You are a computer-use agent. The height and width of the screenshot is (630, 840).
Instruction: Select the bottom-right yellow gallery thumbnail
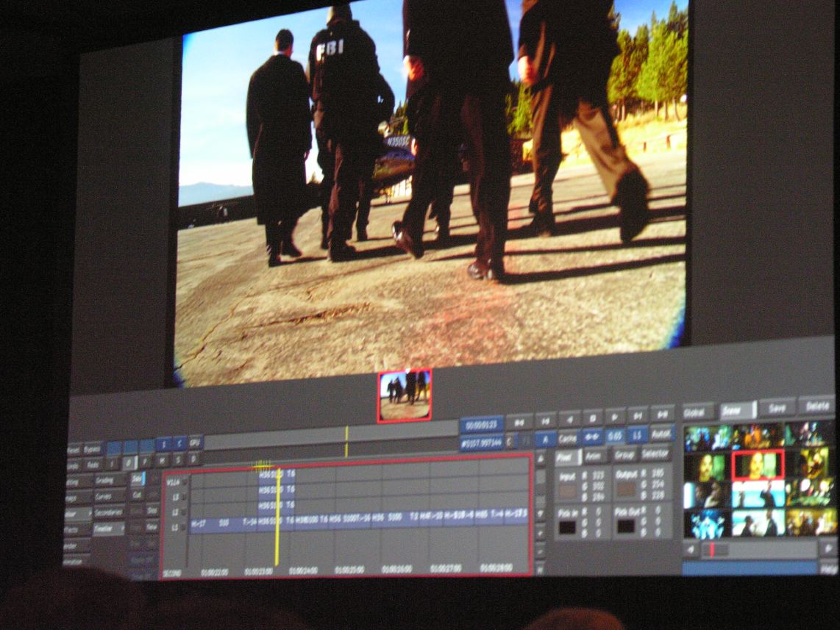811,521
